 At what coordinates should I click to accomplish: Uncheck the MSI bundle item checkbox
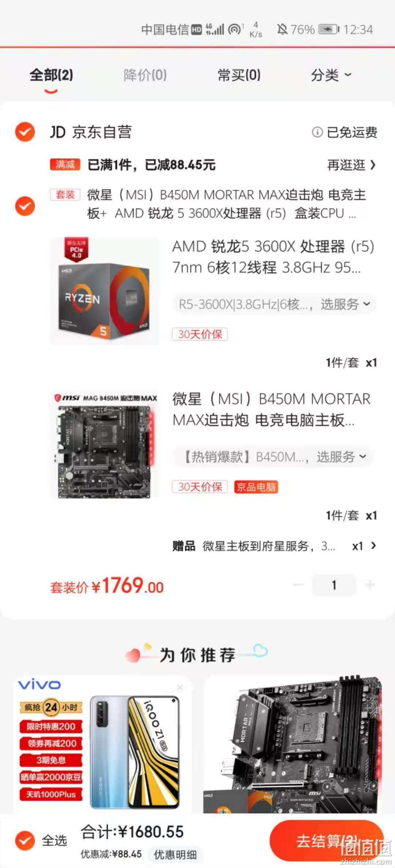coord(25,206)
